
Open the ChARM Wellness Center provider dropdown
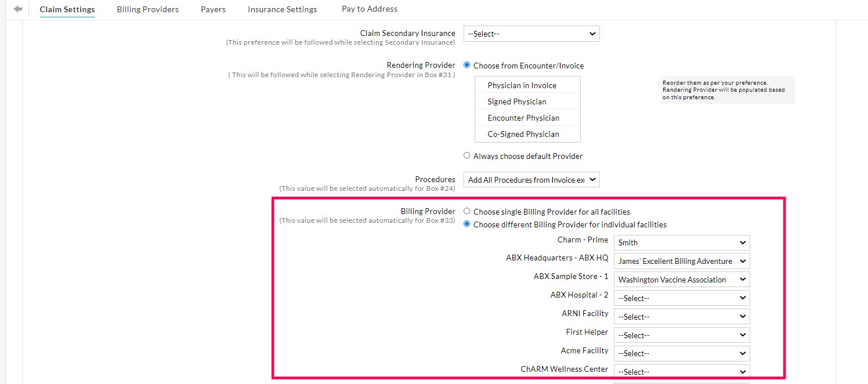click(681, 371)
